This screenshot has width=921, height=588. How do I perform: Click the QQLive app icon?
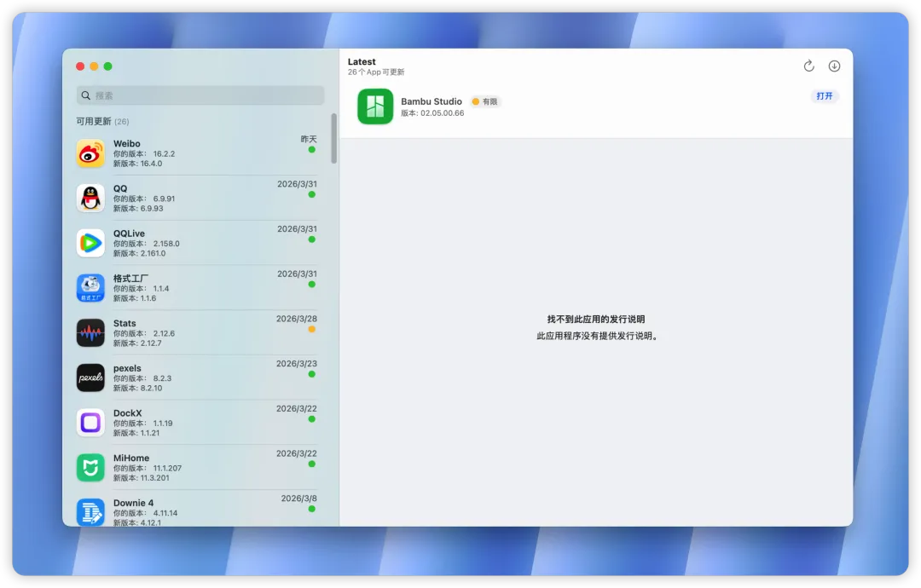90,243
